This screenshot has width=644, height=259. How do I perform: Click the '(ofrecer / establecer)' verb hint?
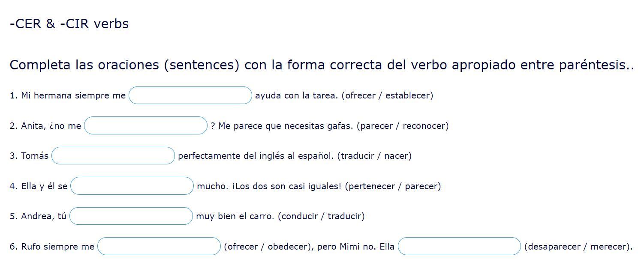tap(387, 95)
